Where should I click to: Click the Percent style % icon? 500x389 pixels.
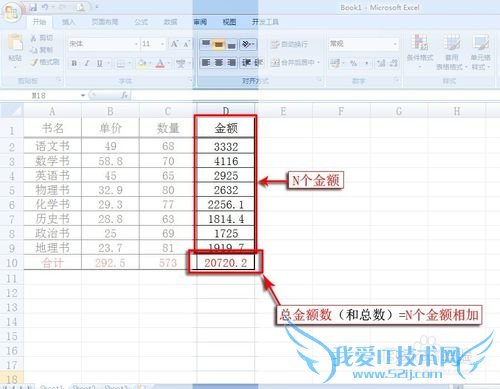(354, 63)
